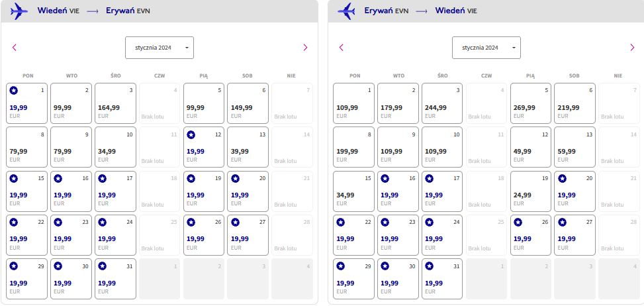Click star badge on January 12 outbound fare
The image size is (644, 306).
pos(191,134)
